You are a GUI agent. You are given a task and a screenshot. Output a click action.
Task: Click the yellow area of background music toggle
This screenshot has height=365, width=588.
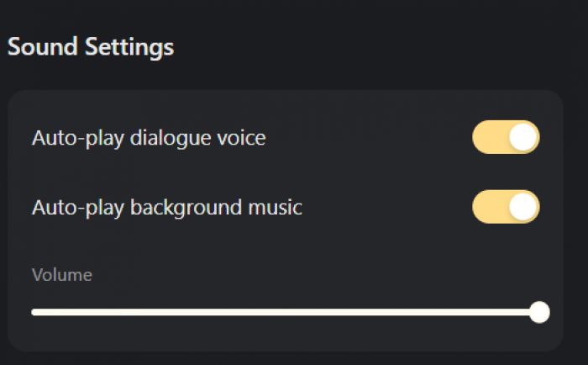point(489,207)
